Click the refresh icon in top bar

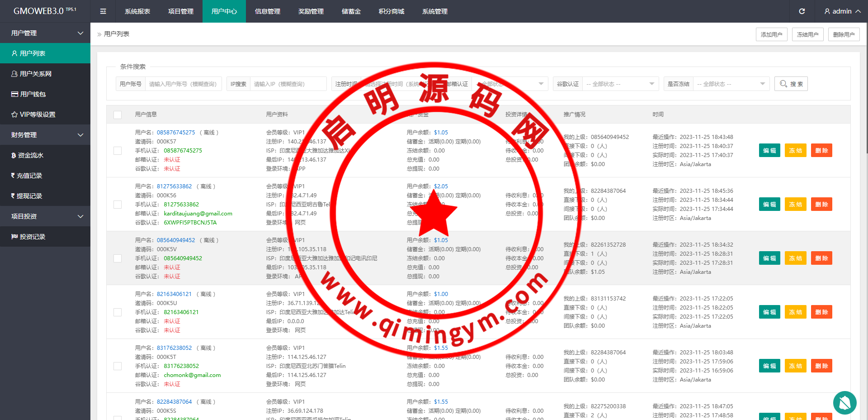click(x=802, y=11)
